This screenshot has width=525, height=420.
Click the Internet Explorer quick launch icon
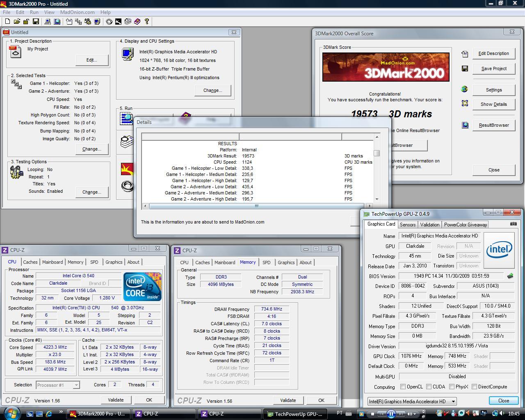click(x=49, y=414)
